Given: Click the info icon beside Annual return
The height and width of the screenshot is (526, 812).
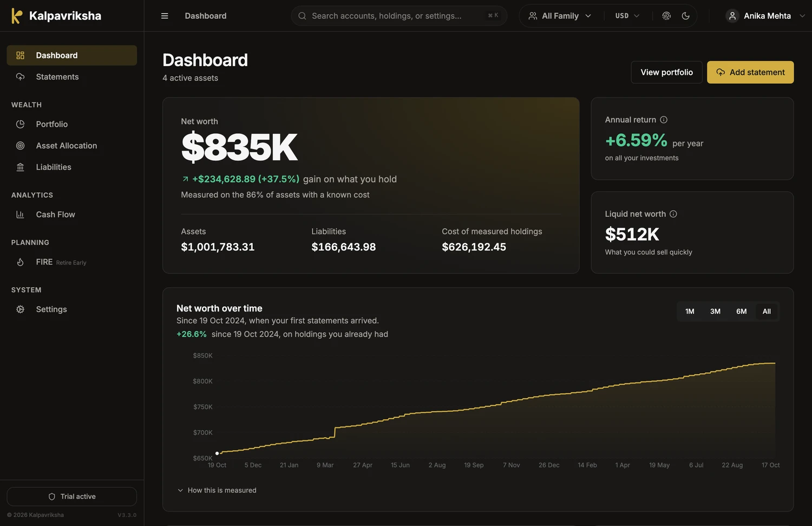Looking at the screenshot, I should pyautogui.click(x=664, y=120).
